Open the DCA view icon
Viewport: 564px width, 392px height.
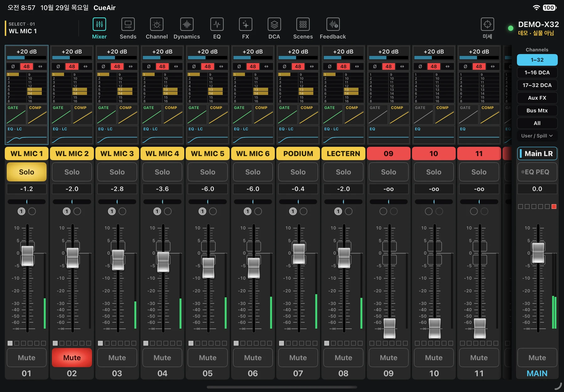point(274,24)
